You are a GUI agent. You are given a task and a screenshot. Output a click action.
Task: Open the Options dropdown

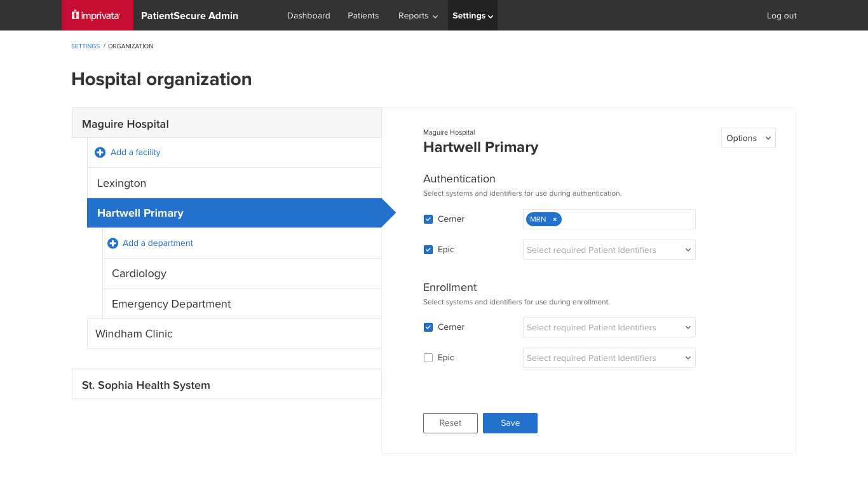[749, 138]
